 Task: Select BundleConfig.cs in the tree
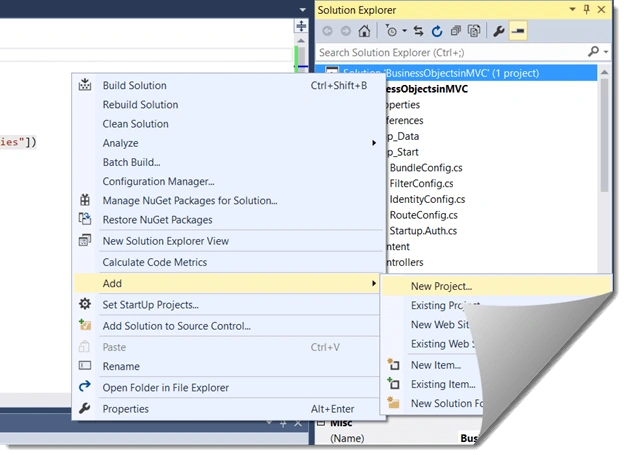[x=426, y=168]
